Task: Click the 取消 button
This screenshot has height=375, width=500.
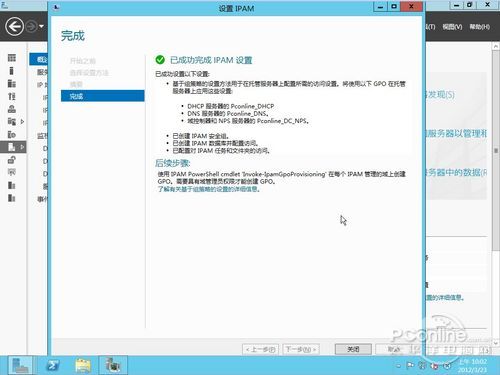Action: point(394,349)
